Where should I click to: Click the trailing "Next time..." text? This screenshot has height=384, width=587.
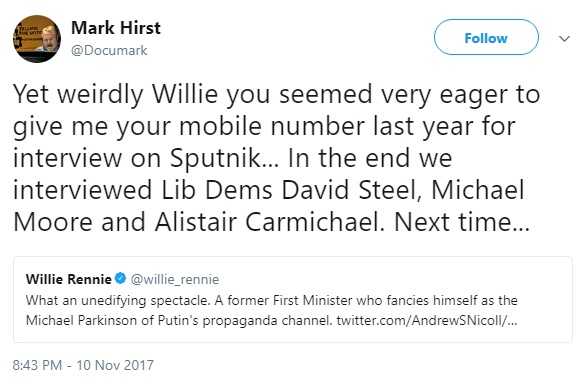pyautogui.click(x=462, y=222)
